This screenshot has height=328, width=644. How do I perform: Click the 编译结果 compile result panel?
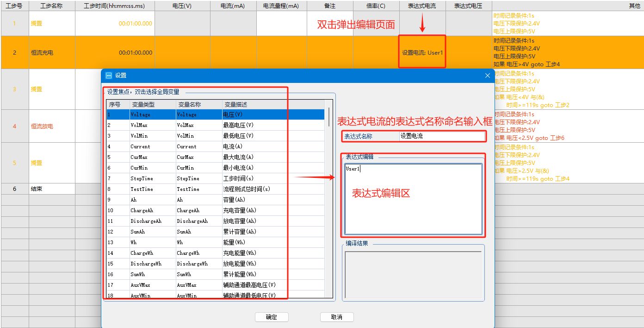[413, 273]
